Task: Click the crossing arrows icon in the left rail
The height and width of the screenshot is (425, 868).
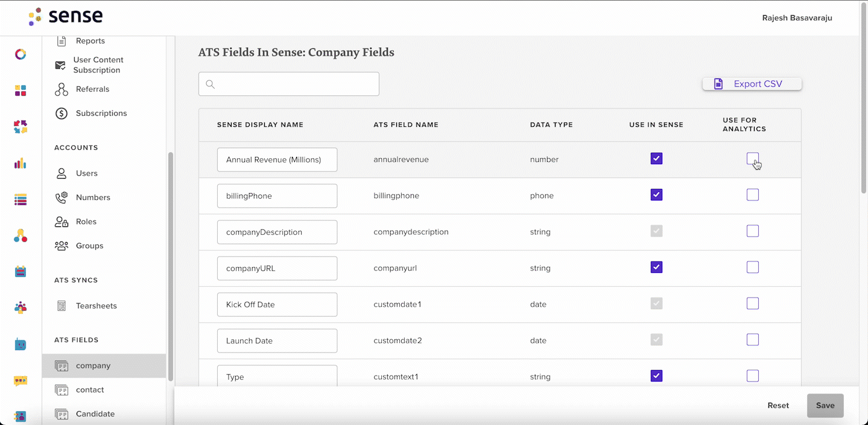Action: pyautogui.click(x=21, y=127)
